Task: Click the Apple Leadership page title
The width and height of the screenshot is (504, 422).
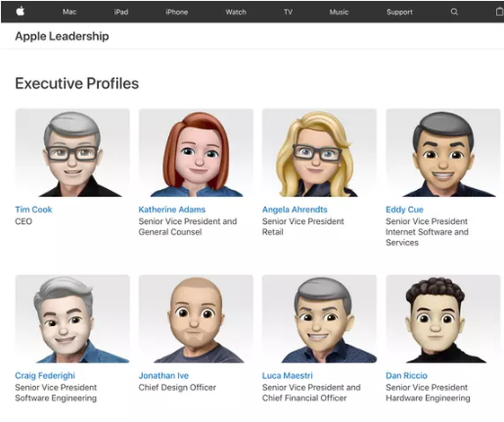Action: (62, 36)
